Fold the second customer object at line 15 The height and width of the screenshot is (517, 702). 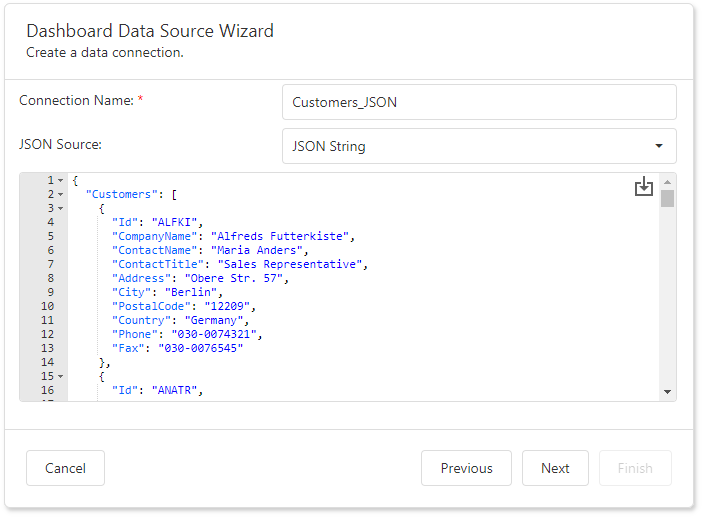(x=60, y=376)
